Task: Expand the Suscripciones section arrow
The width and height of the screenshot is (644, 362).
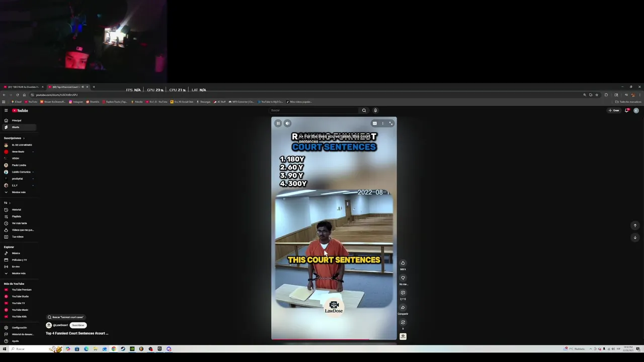Action: click(24, 138)
